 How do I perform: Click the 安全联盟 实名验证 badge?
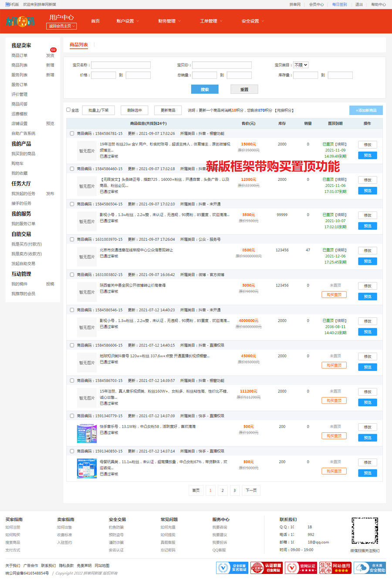(232, 568)
